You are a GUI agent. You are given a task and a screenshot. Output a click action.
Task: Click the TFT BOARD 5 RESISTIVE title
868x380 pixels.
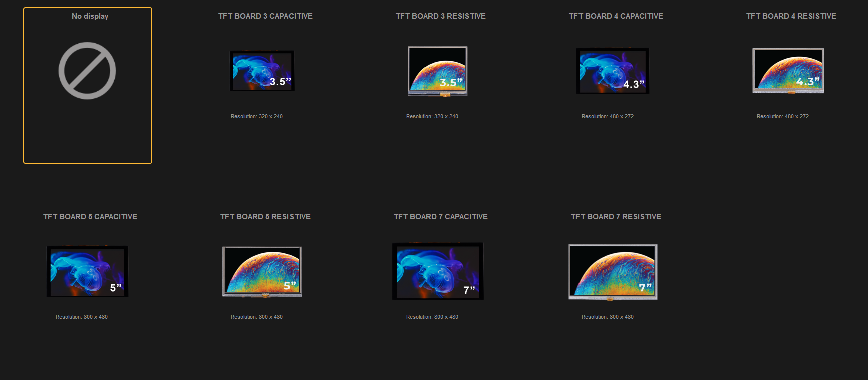point(265,217)
